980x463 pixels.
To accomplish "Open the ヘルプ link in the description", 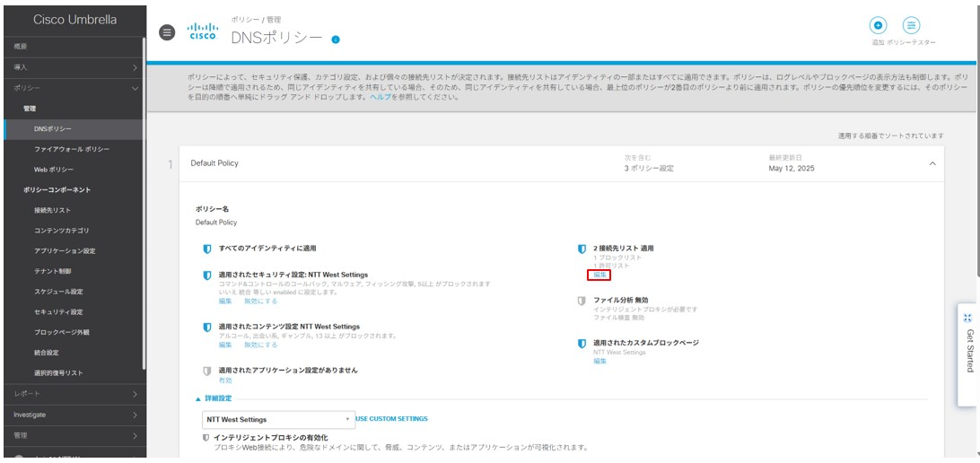I will click(380, 98).
